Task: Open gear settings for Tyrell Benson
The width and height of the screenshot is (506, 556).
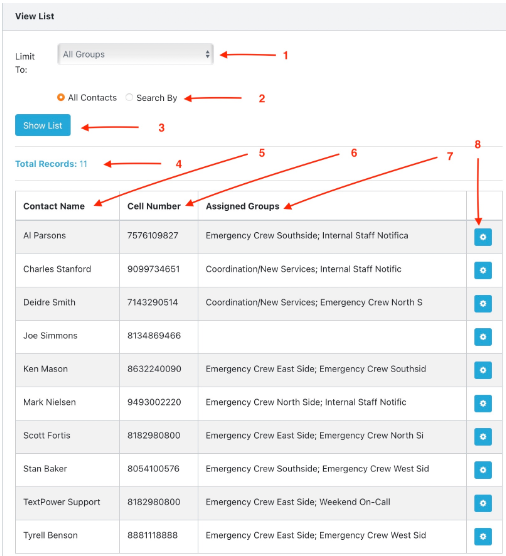Action: point(483,536)
